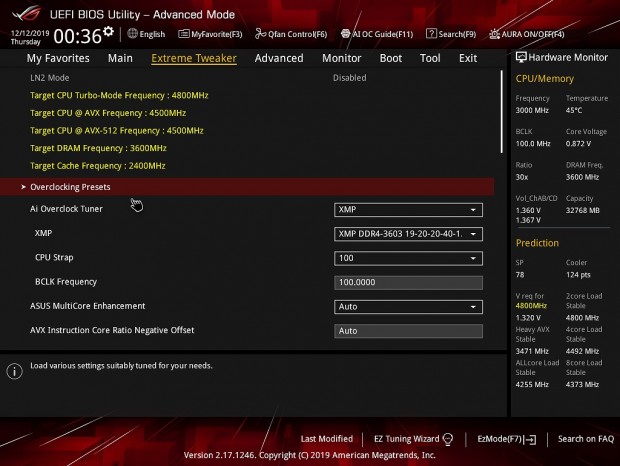Click Last Modified in footer
This screenshot has height=466, width=620.
[x=326, y=439]
